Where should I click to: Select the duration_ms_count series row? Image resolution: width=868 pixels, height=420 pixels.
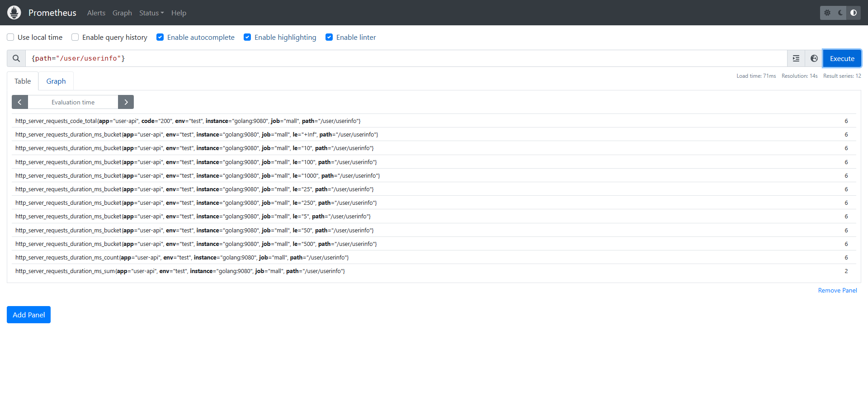click(434, 257)
